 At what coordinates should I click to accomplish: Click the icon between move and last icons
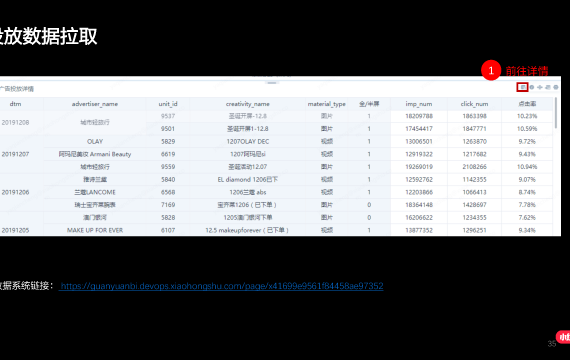tap(548, 87)
